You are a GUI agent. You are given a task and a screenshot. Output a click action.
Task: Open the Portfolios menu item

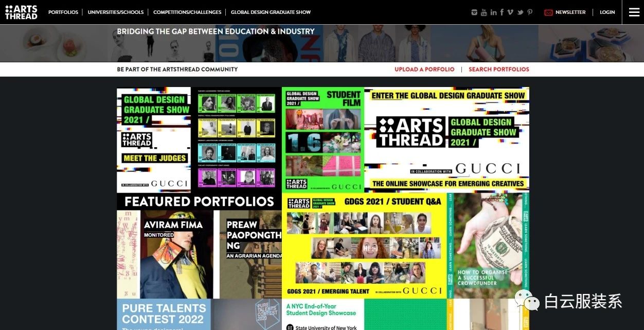63,12
